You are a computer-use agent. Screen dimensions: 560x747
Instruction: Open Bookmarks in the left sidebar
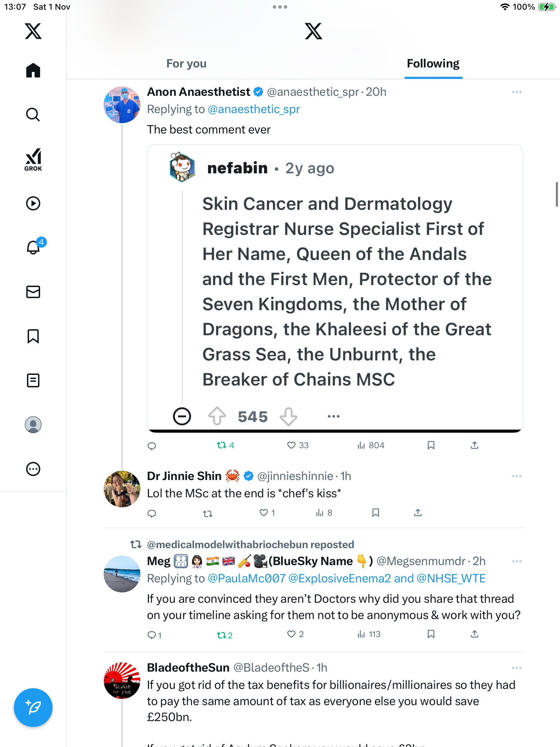33,336
